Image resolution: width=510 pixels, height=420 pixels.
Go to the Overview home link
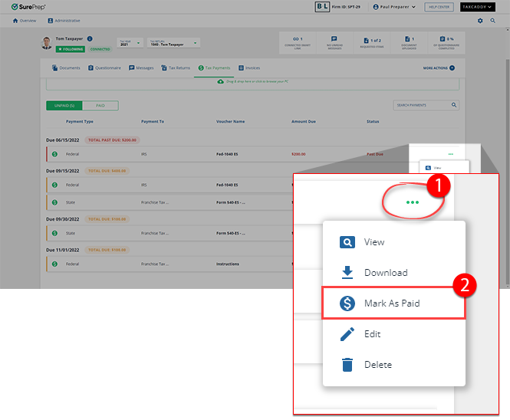[x=25, y=21]
